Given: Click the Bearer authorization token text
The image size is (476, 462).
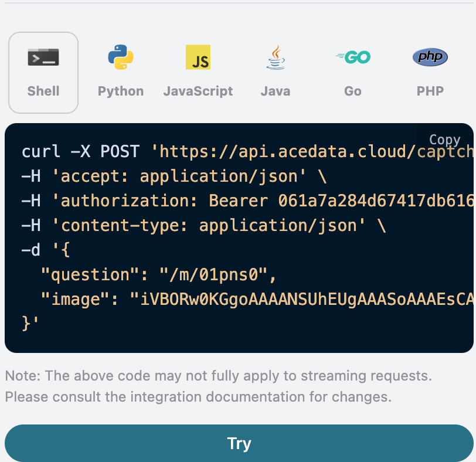Looking at the screenshot, I should click(x=352, y=201).
